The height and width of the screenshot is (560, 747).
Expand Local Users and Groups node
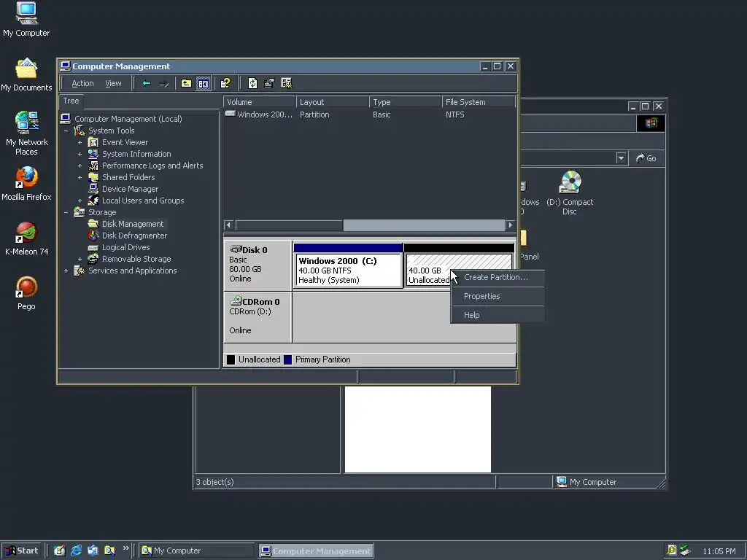tap(80, 201)
